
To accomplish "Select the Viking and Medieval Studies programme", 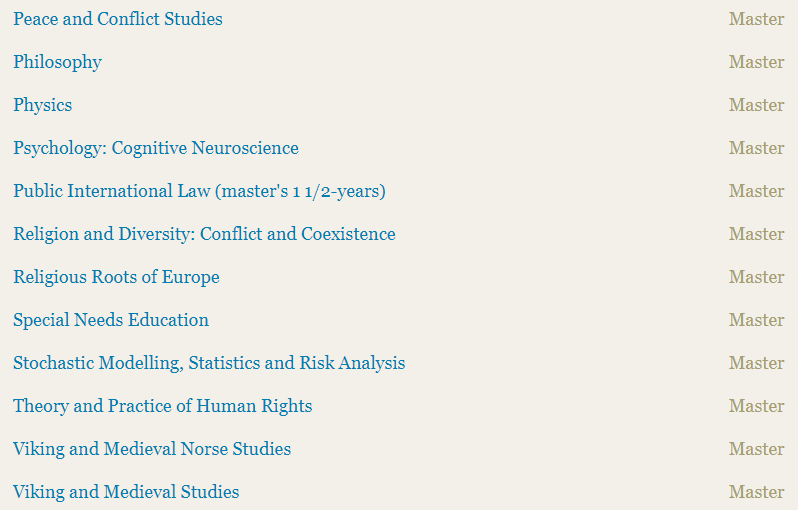I will (x=126, y=492).
